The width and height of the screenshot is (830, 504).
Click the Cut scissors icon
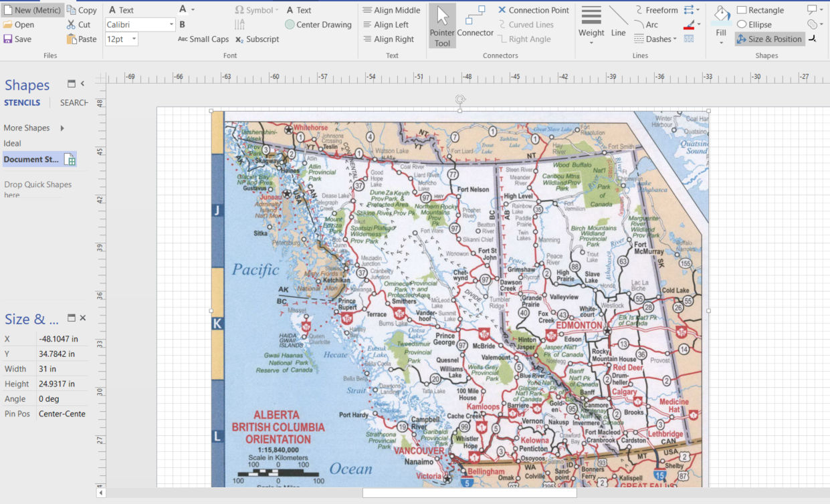coord(71,25)
